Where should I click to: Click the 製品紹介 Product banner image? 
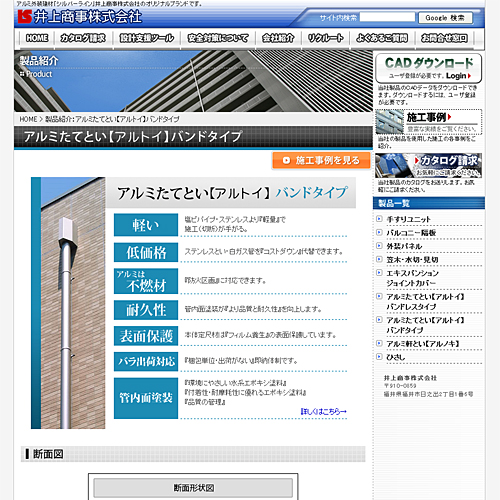(193, 81)
